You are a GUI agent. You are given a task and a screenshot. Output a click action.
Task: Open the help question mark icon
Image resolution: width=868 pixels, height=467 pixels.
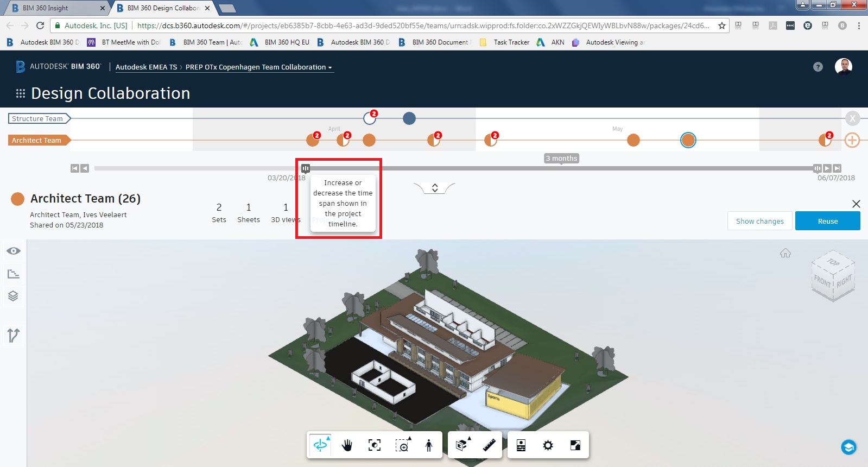[818, 67]
